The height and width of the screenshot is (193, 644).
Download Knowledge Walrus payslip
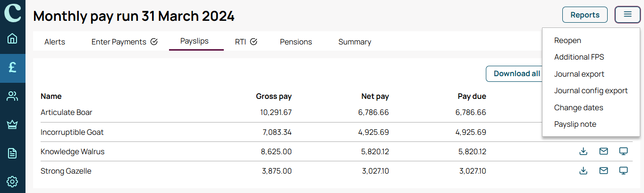coord(583,151)
